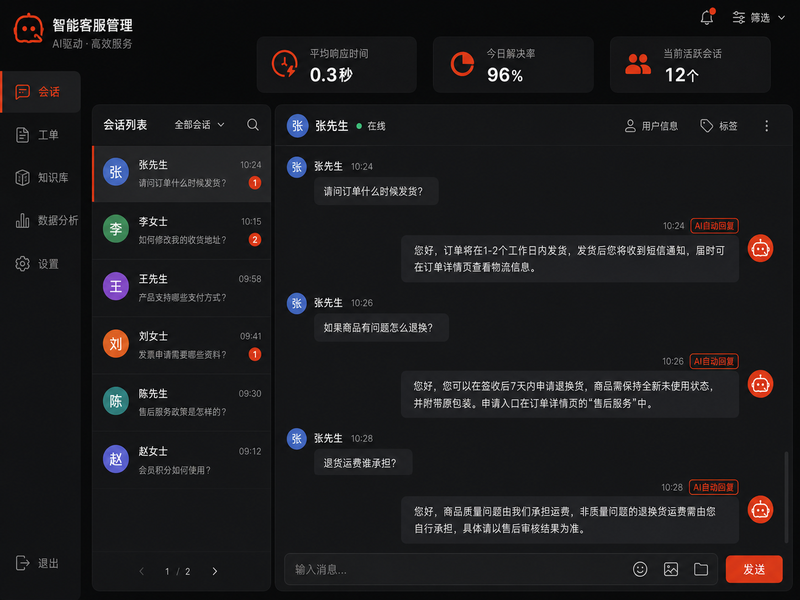Click AI自动回复 tag at 10:28

coord(713,487)
